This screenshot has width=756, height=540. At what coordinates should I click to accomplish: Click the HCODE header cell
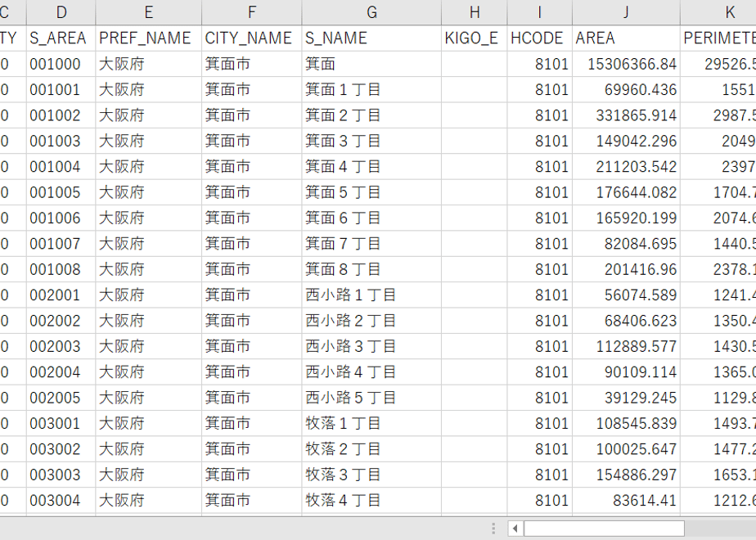(540, 38)
